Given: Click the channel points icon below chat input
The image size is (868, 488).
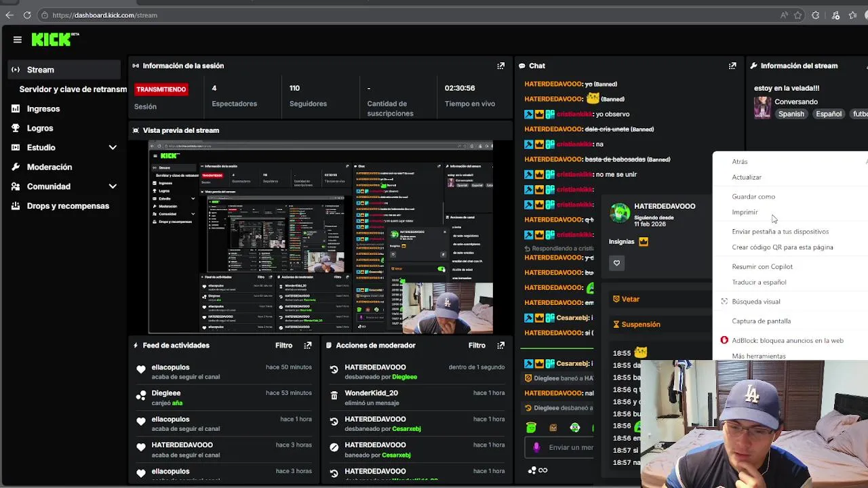Looking at the screenshot, I should [x=532, y=470].
